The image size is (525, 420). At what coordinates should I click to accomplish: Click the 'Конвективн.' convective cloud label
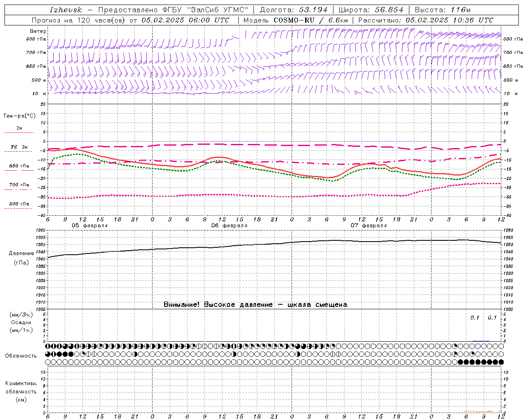point(21,383)
